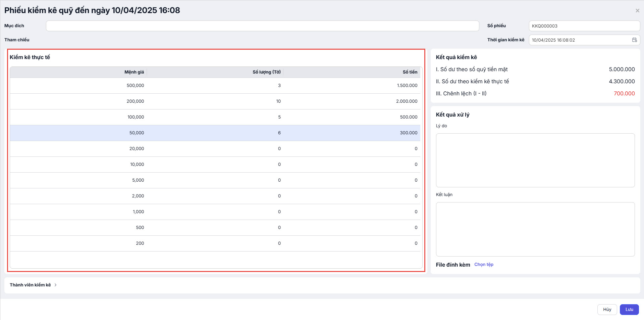Click the Số lượng (Tờ) column header
This screenshot has width=644, height=320.
pyautogui.click(x=266, y=72)
